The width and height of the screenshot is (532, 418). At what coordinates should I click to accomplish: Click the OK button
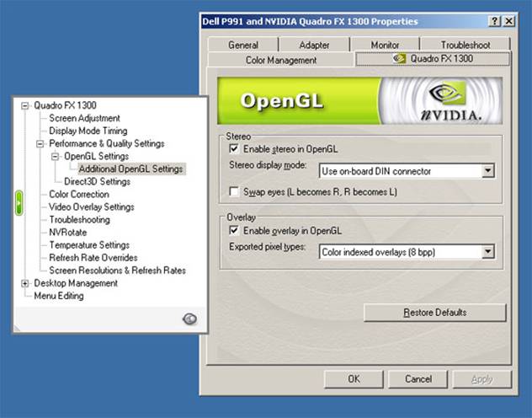pyautogui.click(x=354, y=379)
